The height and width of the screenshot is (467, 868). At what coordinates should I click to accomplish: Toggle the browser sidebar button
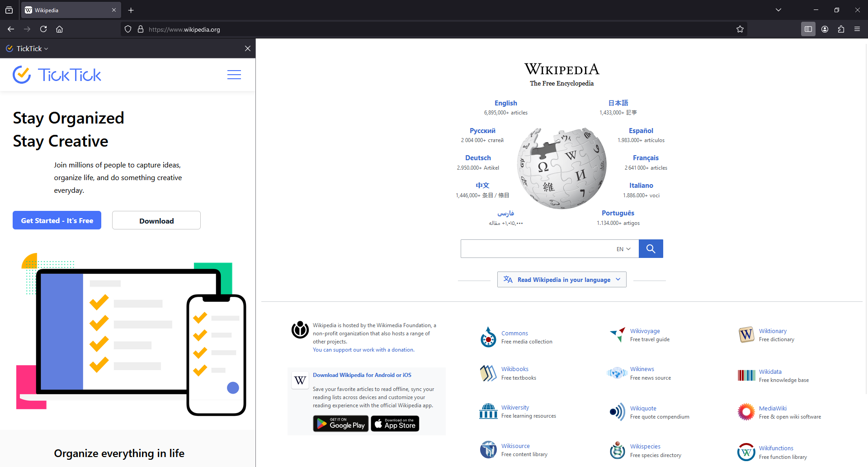click(x=808, y=29)
